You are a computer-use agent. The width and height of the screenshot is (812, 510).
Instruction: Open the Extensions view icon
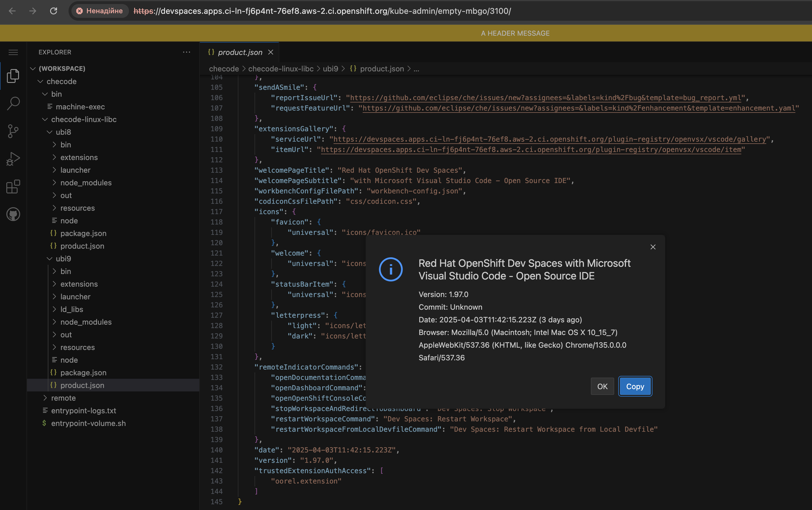[x=13, y=187]
